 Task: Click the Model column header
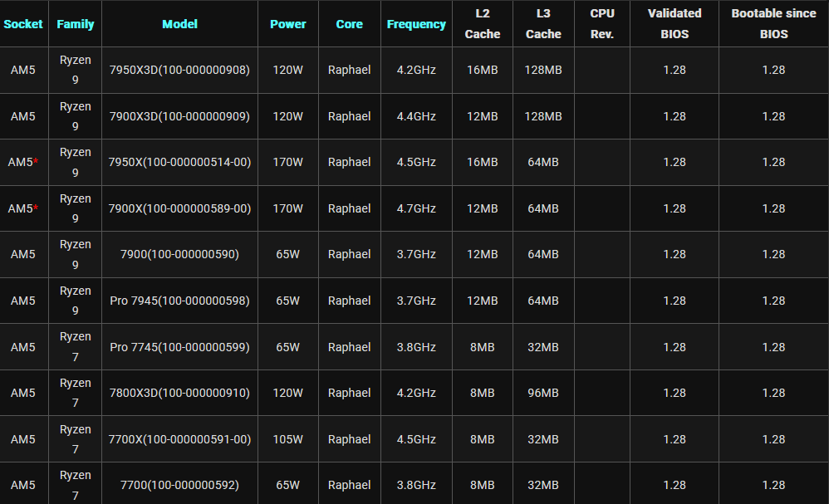[x=179, y=24]
